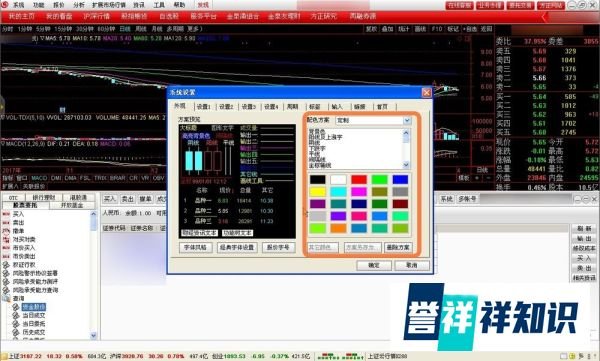Select 资金股份 tree item
Viewport: 600px width, 361px height.
[x=34, y=307]
